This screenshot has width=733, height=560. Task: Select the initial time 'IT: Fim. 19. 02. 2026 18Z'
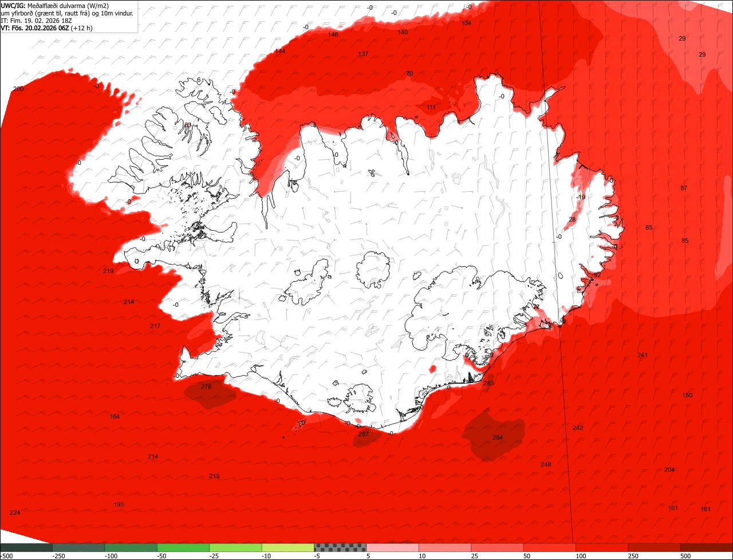(x=37, y=20)
